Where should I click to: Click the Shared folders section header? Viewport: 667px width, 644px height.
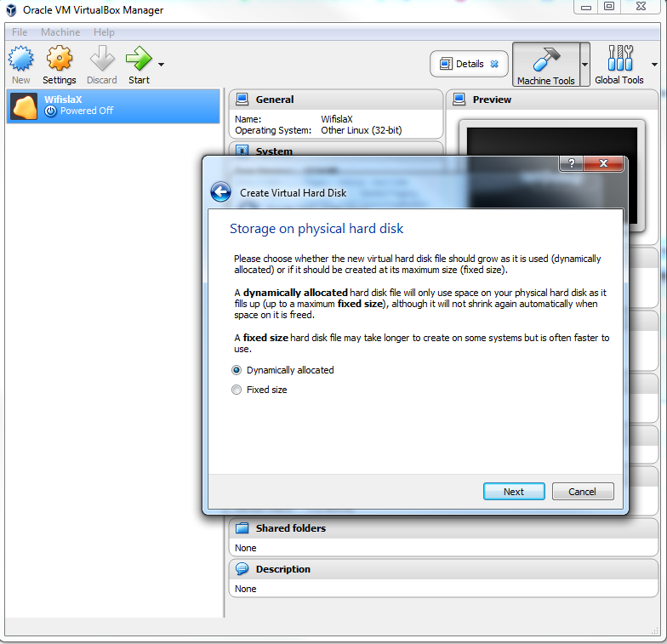[444, 527]
